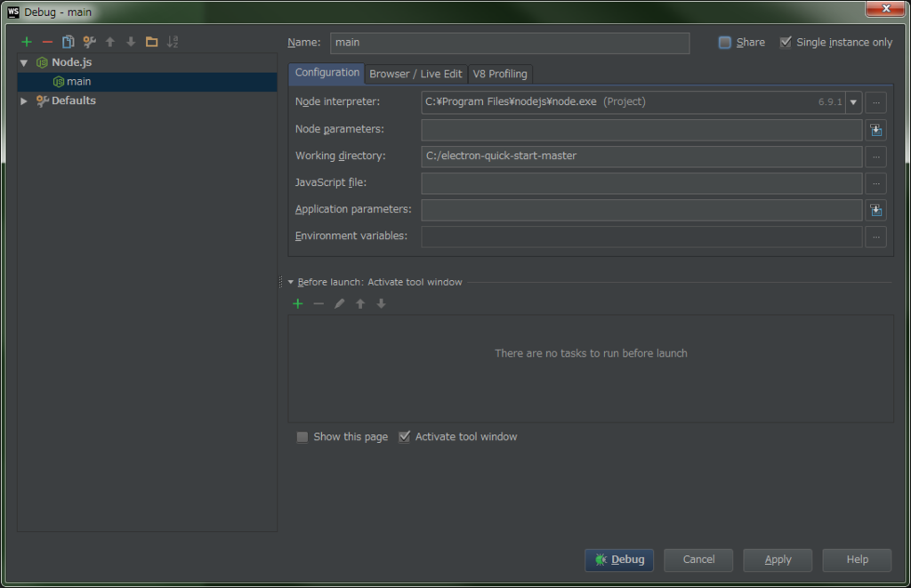Open the Node interpreter dropdown arrow
Screen dimensions: 911x588
coord(853,102)
